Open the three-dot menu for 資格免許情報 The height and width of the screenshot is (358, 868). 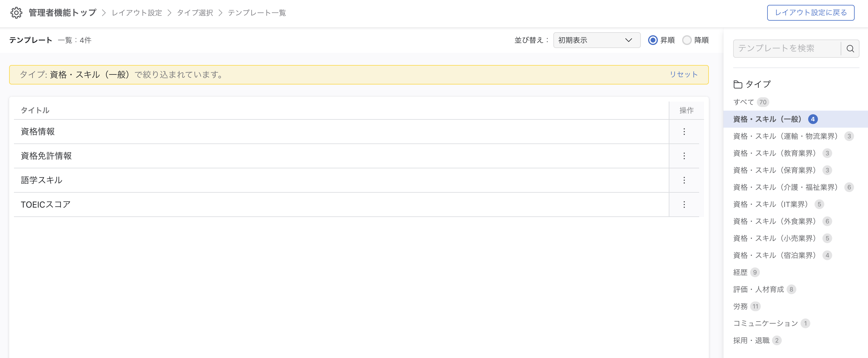[684, 156]
